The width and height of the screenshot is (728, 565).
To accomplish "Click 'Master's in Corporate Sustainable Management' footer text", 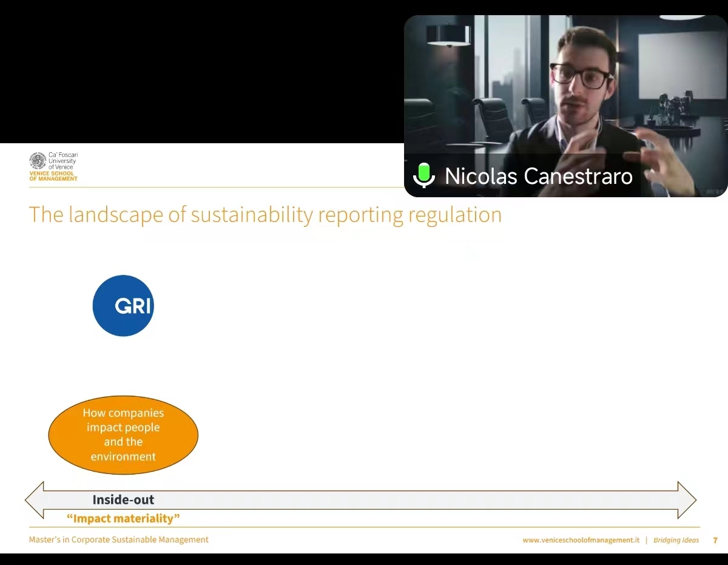I will 119,540.
